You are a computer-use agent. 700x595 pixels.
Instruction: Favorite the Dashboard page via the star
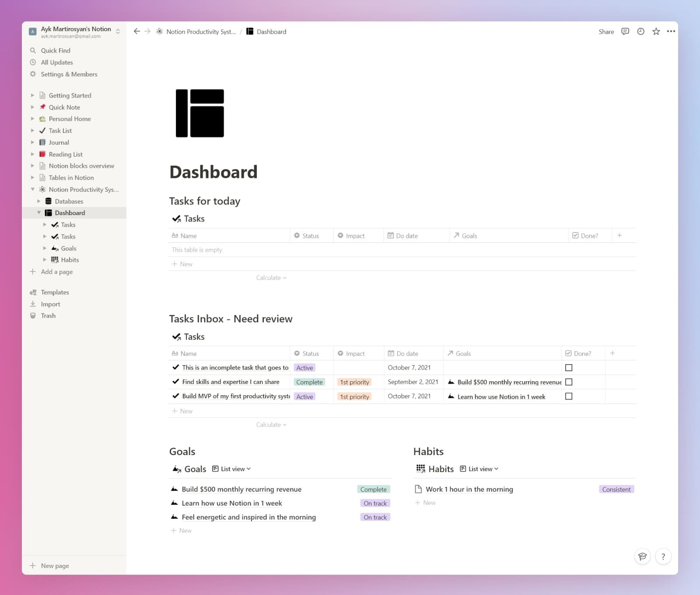pos(656,31)
